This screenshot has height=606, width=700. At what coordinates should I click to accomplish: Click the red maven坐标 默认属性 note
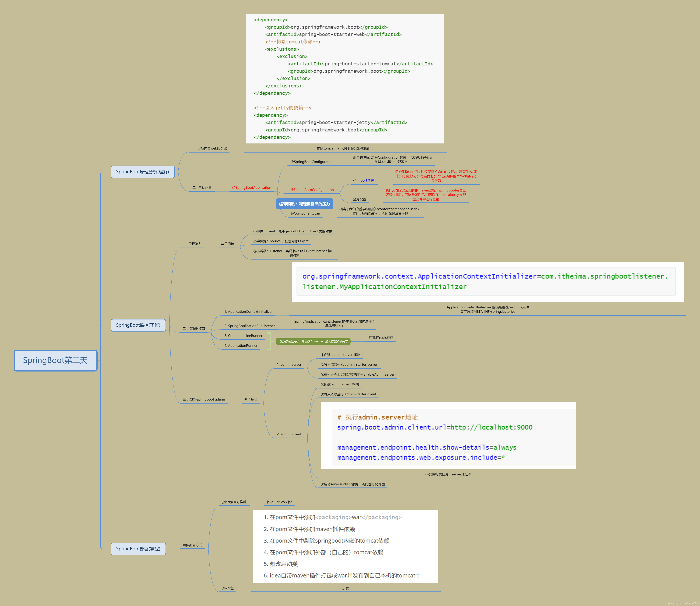point(426,195)
